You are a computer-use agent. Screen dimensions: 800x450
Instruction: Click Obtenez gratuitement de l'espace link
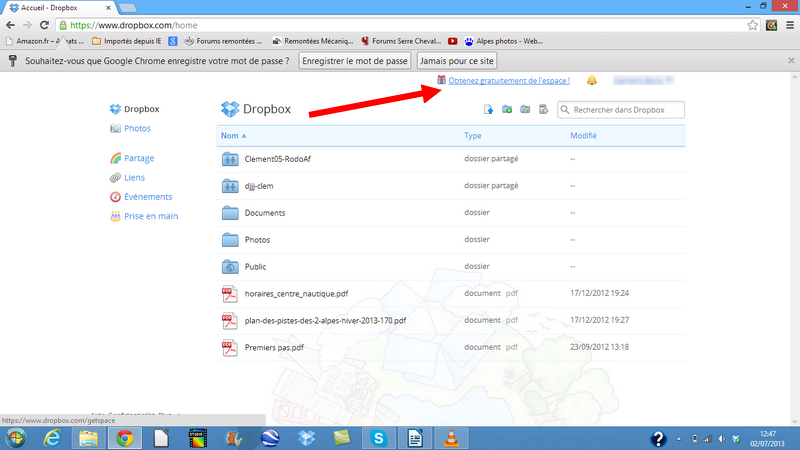(x=509, y=81)
